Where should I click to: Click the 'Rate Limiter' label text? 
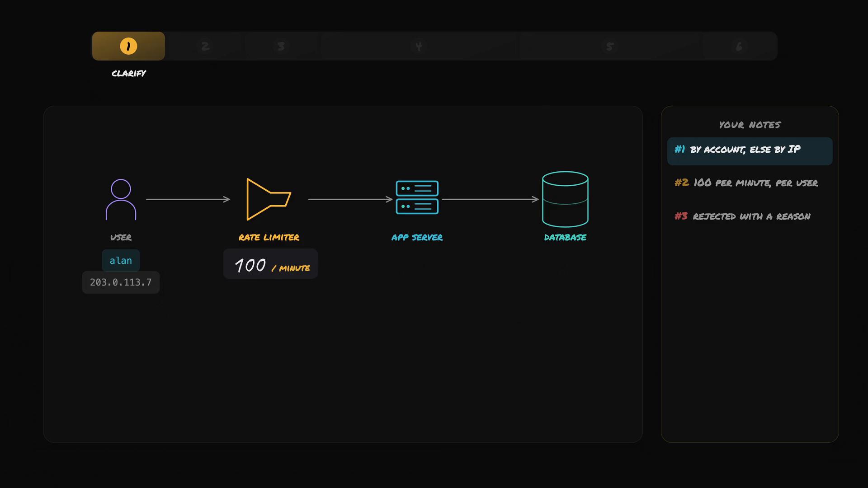coord(269,237)
